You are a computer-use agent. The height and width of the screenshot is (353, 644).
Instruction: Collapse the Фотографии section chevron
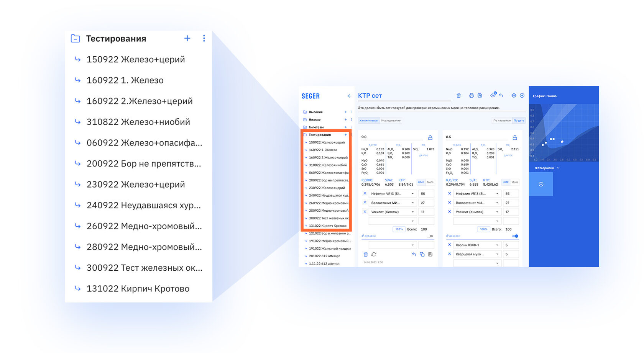click(x=558, y=168)
